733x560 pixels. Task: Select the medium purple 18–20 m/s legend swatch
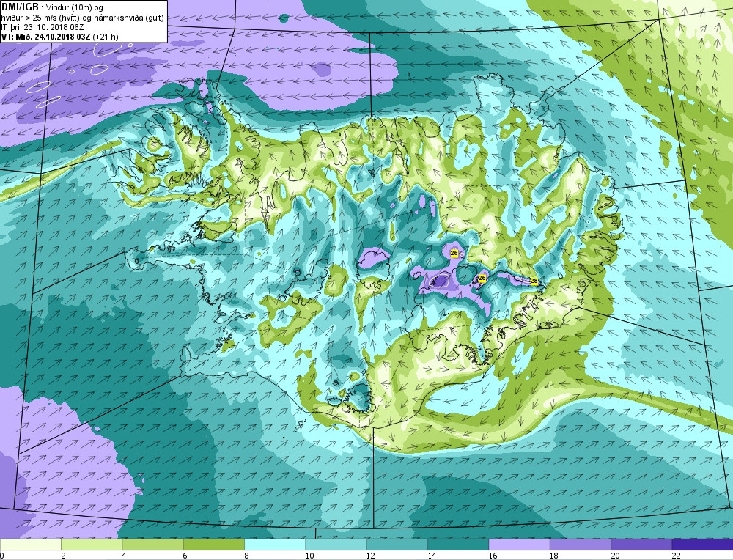[580, 545]
